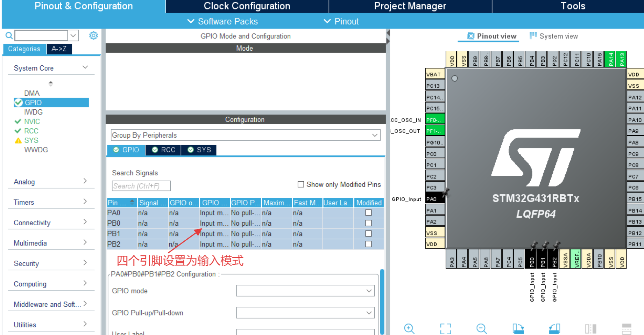644x335 pixels.
Task: Open the Pinout menu
Action: point(341,21)
